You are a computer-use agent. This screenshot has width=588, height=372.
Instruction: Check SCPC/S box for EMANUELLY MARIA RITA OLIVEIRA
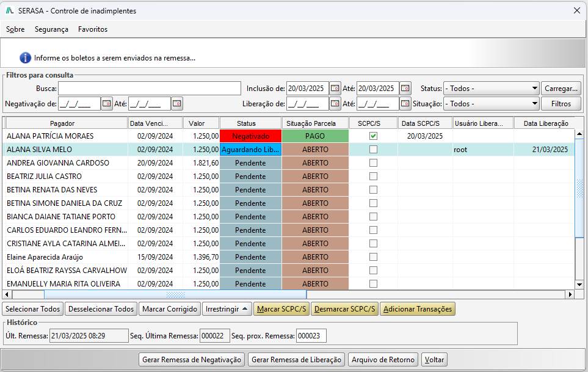(x=373, y=284)
